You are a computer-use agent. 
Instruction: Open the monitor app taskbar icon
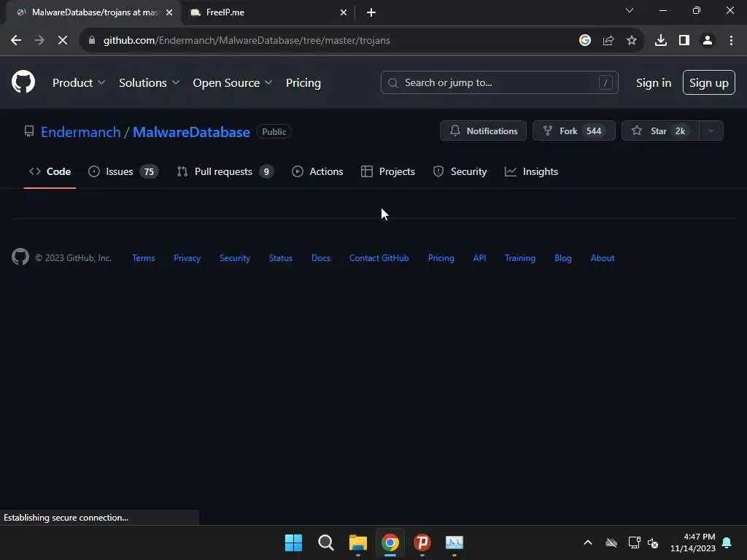[454, 542]
